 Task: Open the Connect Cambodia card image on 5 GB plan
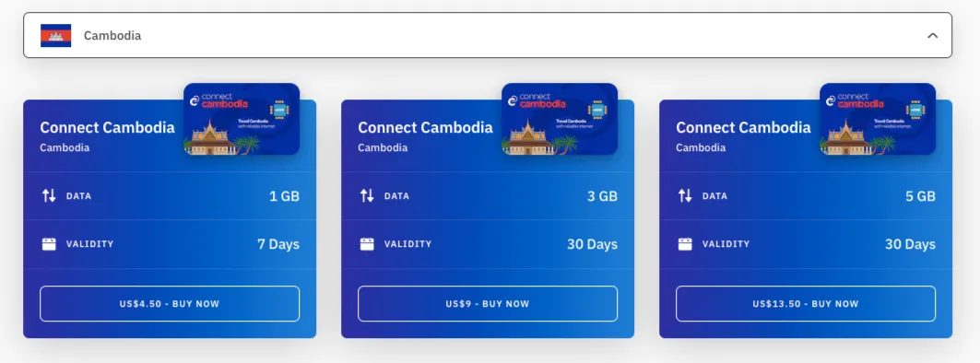(878, 119)
